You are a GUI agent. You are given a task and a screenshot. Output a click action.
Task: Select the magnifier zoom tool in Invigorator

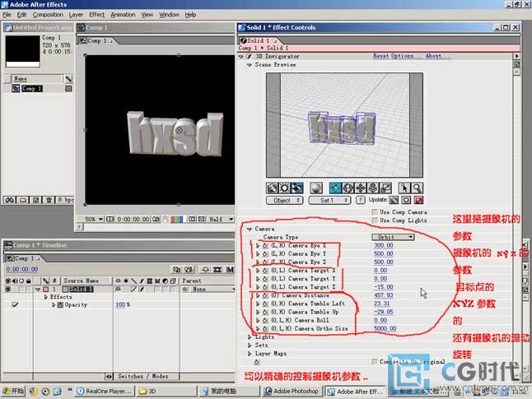click(417, 188)
